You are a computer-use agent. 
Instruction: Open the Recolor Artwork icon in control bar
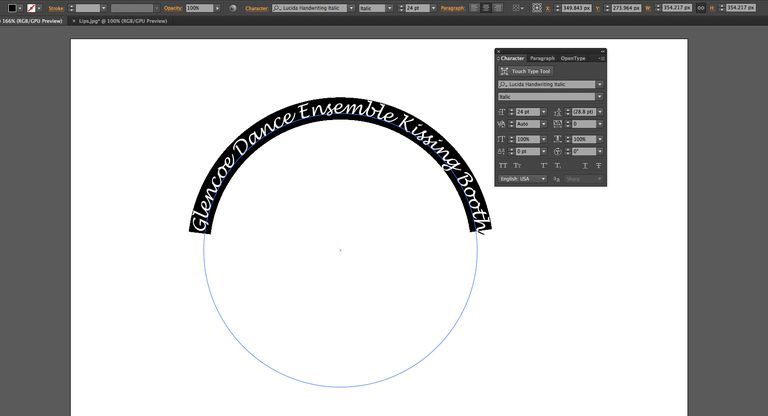pos(233,8)
